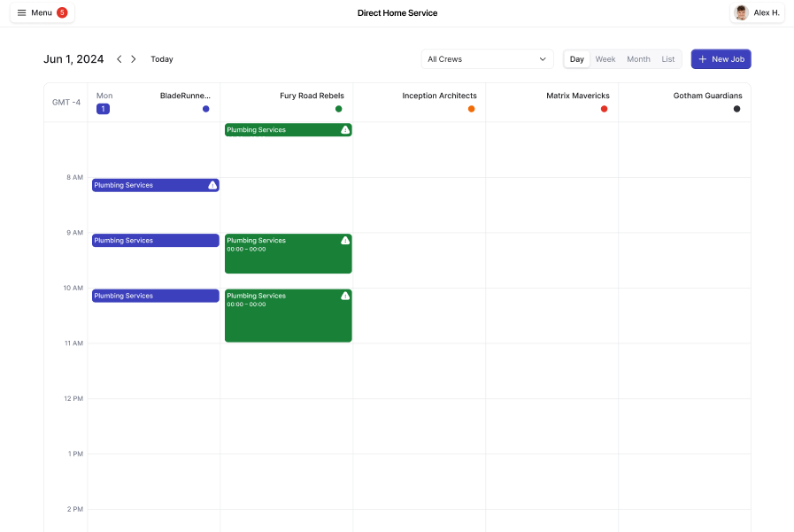Image resolution: width=794 pixels, height=532 pixels.
Task: Switch to Month view
Action: pos(638,59)
